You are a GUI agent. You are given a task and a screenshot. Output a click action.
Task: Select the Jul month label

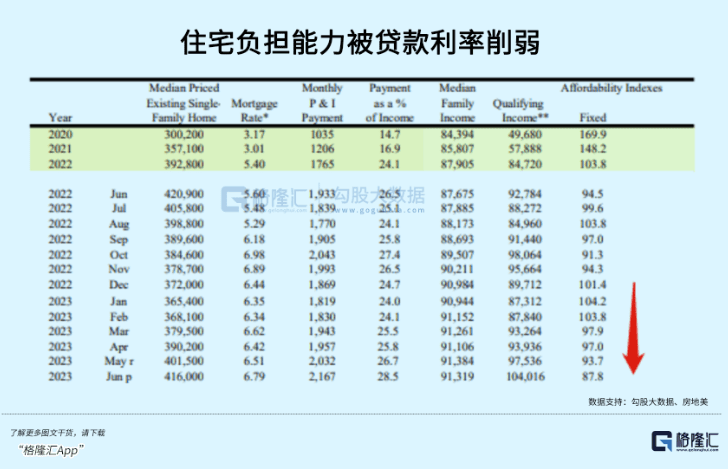pyautogui.click(x=119, y=208)
